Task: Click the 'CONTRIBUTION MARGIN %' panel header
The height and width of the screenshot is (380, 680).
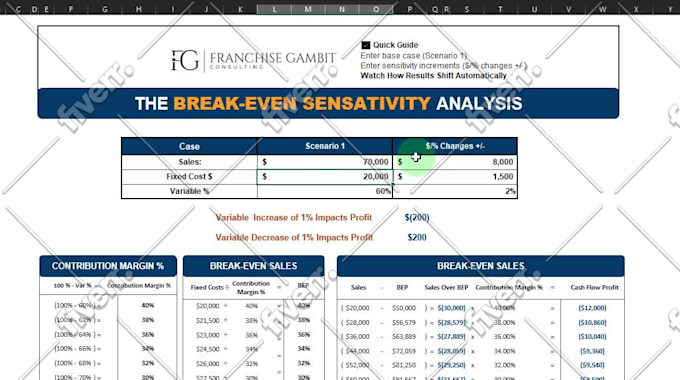Action: [108, 266]
